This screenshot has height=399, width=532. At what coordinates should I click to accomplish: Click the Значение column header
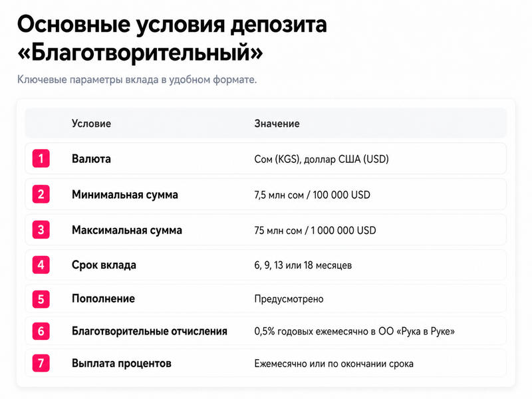tap(277, 124)
